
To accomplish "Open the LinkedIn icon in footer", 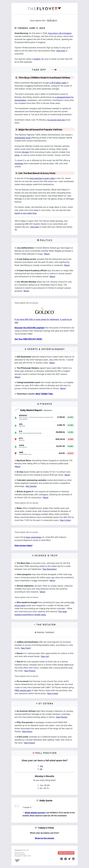I will (74, 859).
